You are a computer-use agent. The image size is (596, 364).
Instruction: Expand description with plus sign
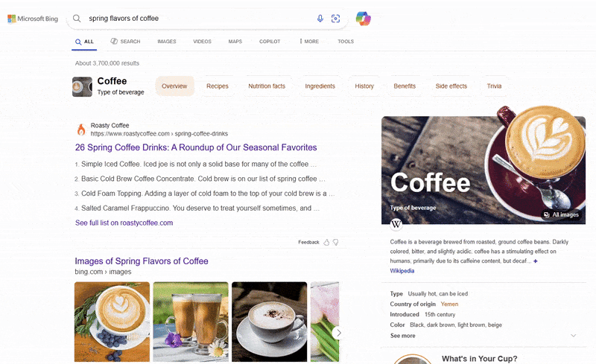pyautogui.click(x=535, y=261)
